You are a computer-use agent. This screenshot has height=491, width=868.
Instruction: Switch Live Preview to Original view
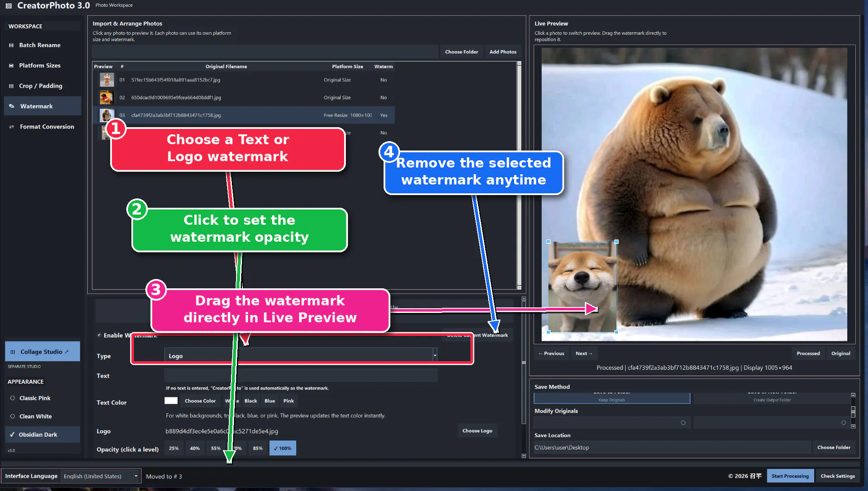(840, 354)
